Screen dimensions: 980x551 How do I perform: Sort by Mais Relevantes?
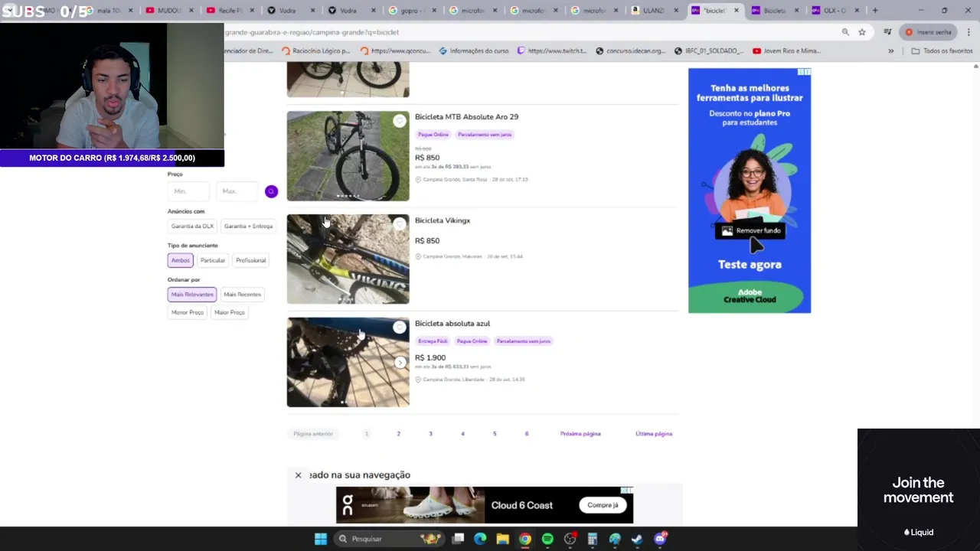192,295
